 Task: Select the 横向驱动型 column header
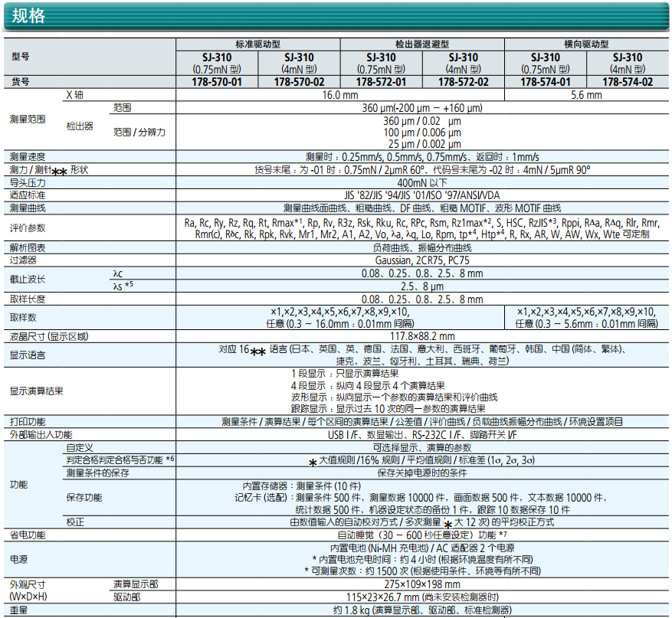[586, 44]
